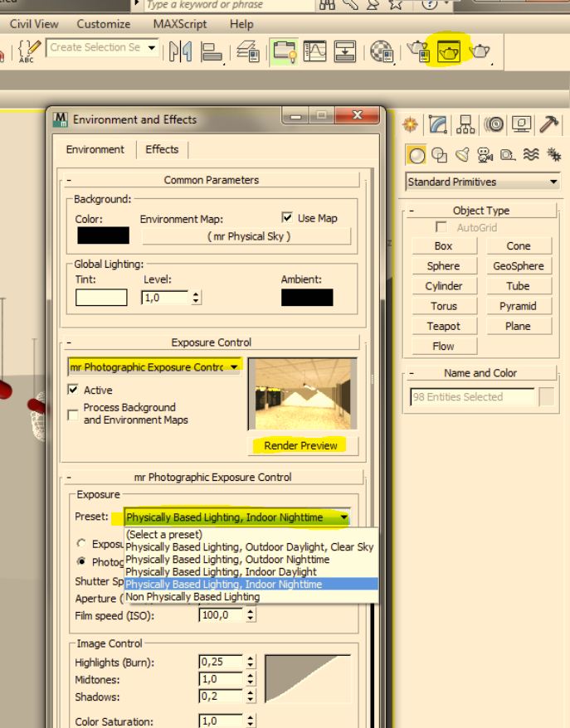Collapse the Name and Color rollout
The image size is (570, 728).
(480, 373)
